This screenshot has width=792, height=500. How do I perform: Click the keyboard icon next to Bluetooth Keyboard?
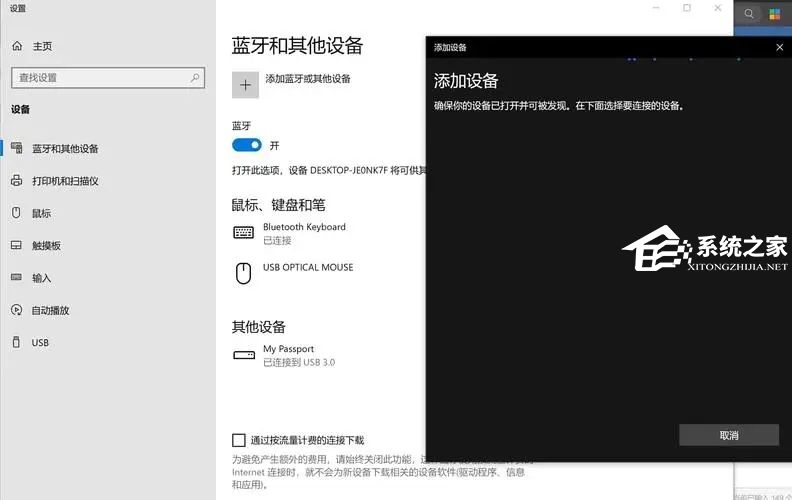243,232
